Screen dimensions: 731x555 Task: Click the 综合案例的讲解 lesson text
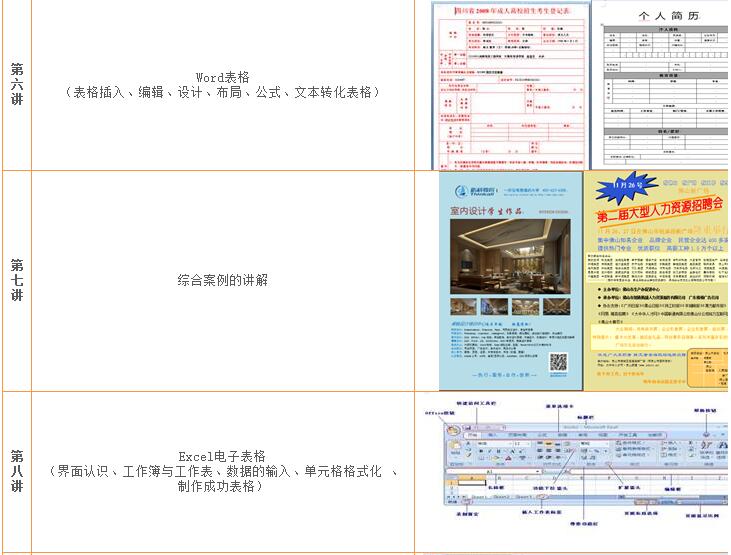(x=222, y=281)
